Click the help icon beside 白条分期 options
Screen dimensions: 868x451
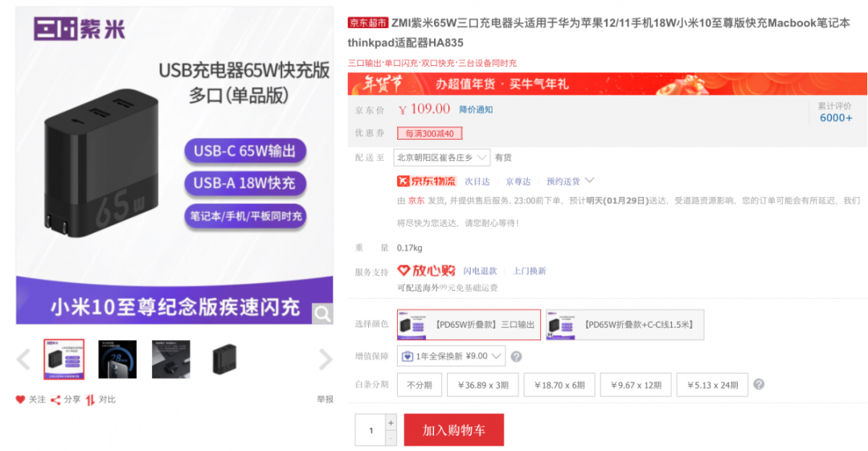point(759,384)
